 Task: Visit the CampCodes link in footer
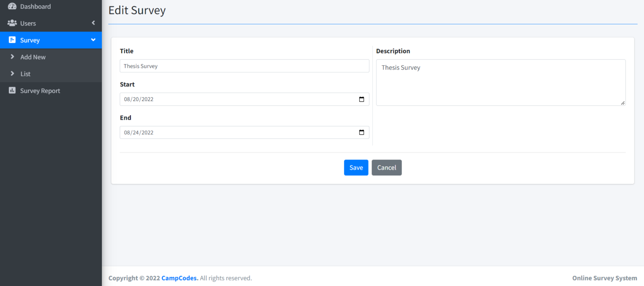[x=179, y=278]
